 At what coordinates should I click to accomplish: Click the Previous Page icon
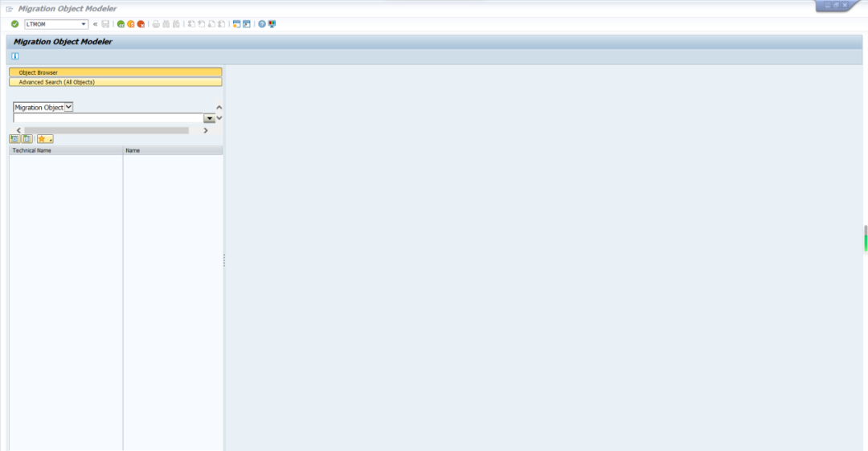pos(202,24)
